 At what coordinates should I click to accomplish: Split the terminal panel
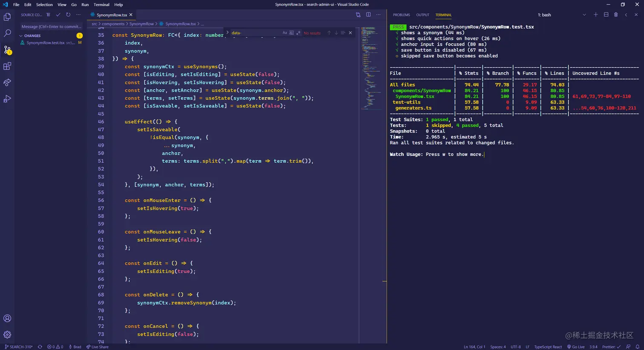606,15
